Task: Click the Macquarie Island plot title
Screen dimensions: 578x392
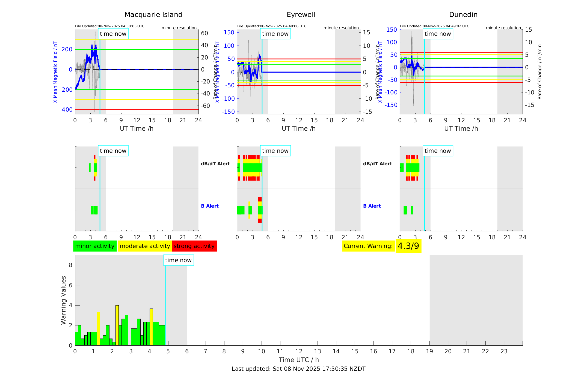Action: click(153, 15)
